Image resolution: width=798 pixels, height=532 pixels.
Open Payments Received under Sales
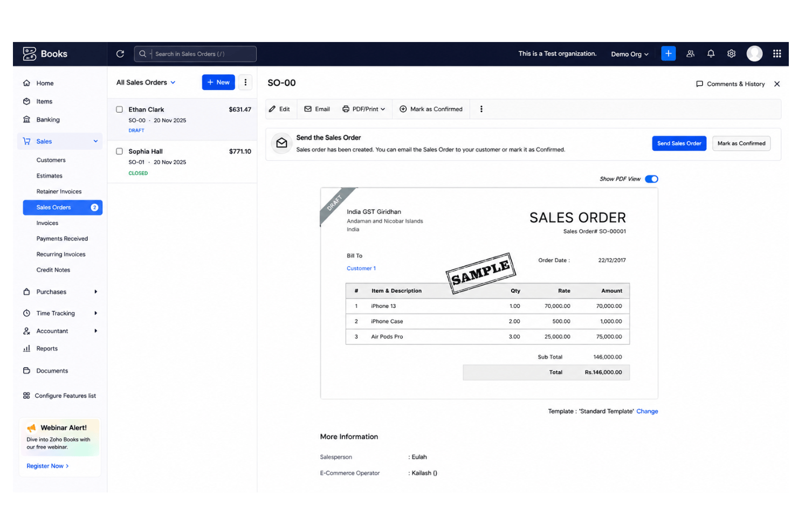pos(62,239)
